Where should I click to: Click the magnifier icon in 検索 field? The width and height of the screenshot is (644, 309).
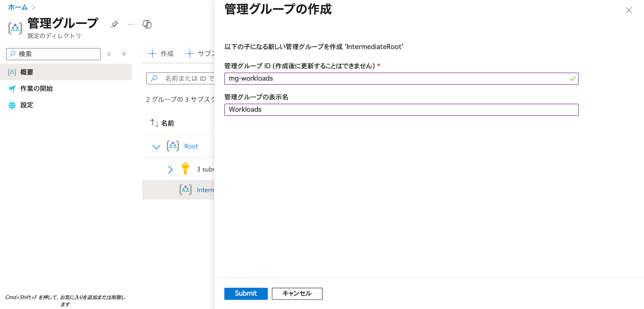(12, 54)
